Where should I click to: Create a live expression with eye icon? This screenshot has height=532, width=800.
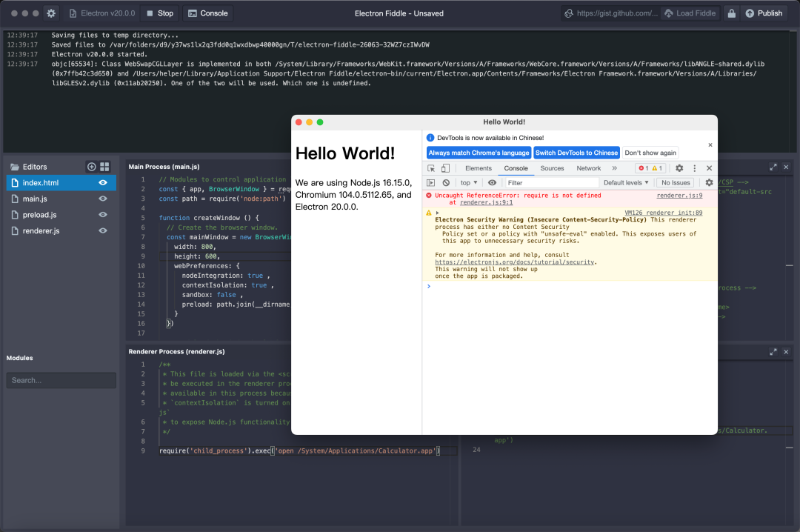tap(492, 183)
